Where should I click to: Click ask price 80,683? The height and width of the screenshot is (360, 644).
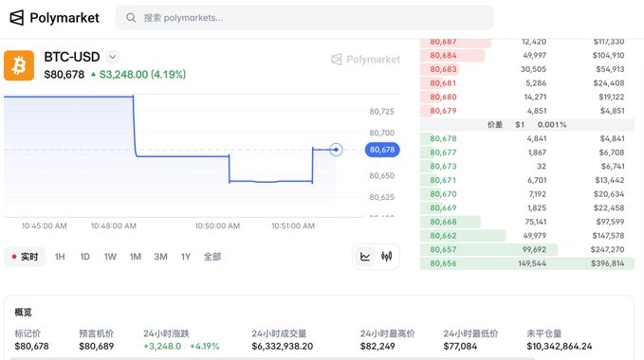443,69
